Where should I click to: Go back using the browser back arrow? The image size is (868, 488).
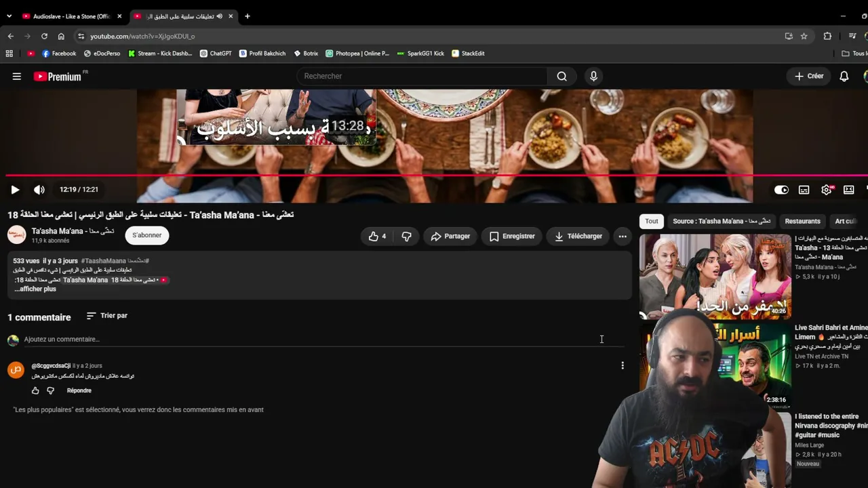(11, 36)
